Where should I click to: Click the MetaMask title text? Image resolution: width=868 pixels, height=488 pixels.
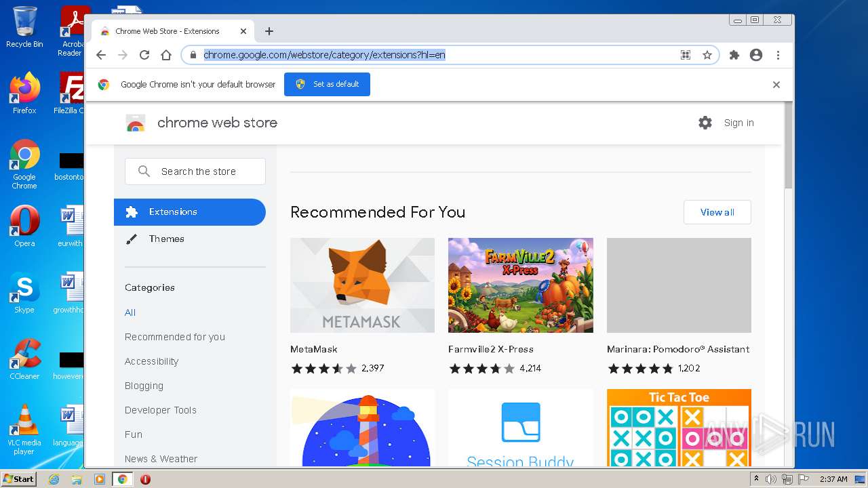pyautogui.click(x=314, y=349)
